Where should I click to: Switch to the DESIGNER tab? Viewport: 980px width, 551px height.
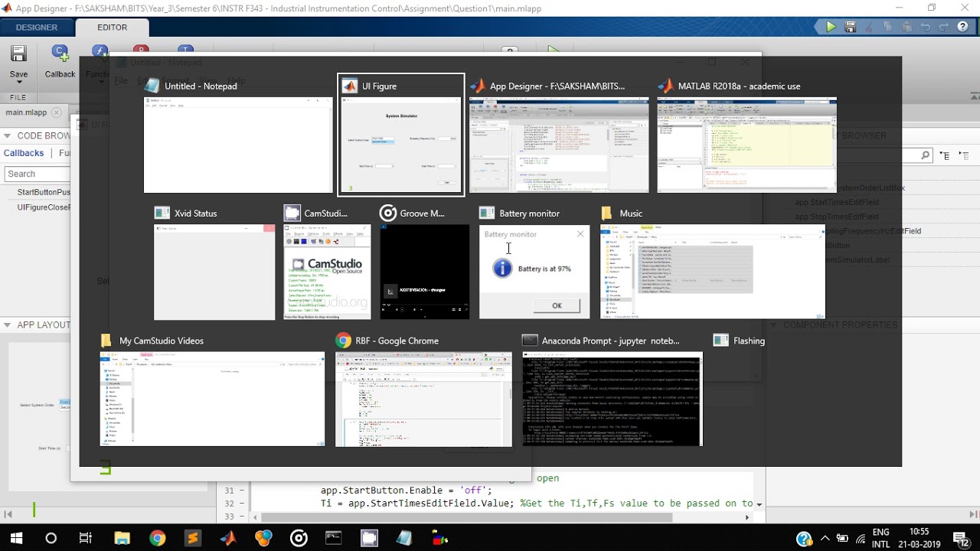click(37, 27)
